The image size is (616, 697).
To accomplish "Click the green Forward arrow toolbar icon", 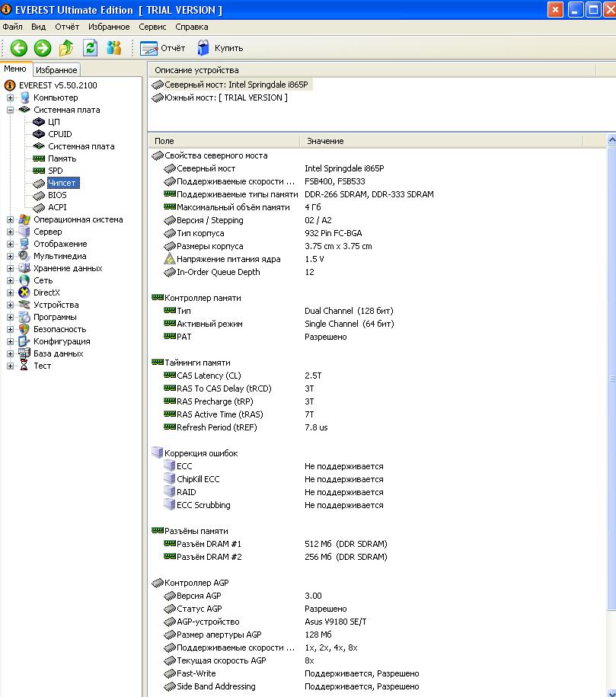I will point(43,48).
